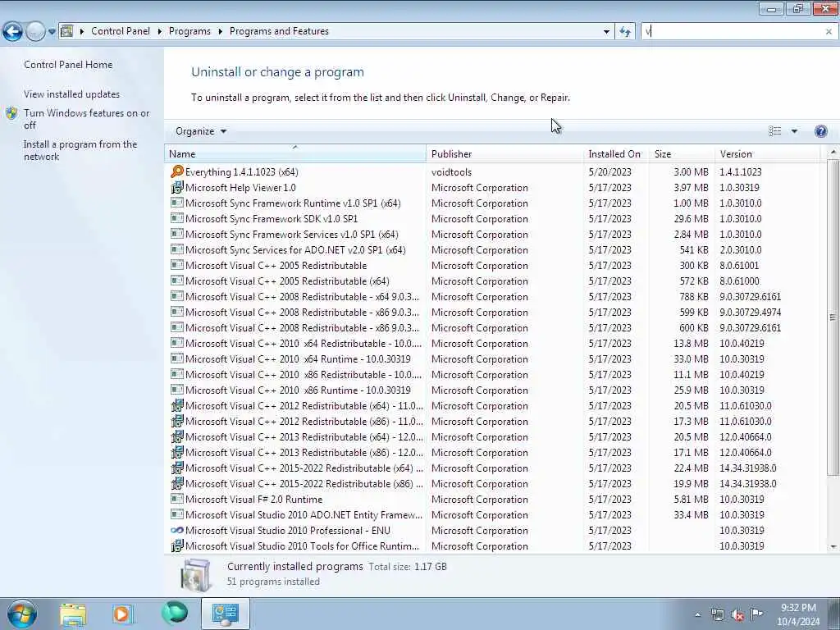This screenshot has height=630, width=840.
Task: Click the scroll down arrow of program list
Action: [833, 546]
